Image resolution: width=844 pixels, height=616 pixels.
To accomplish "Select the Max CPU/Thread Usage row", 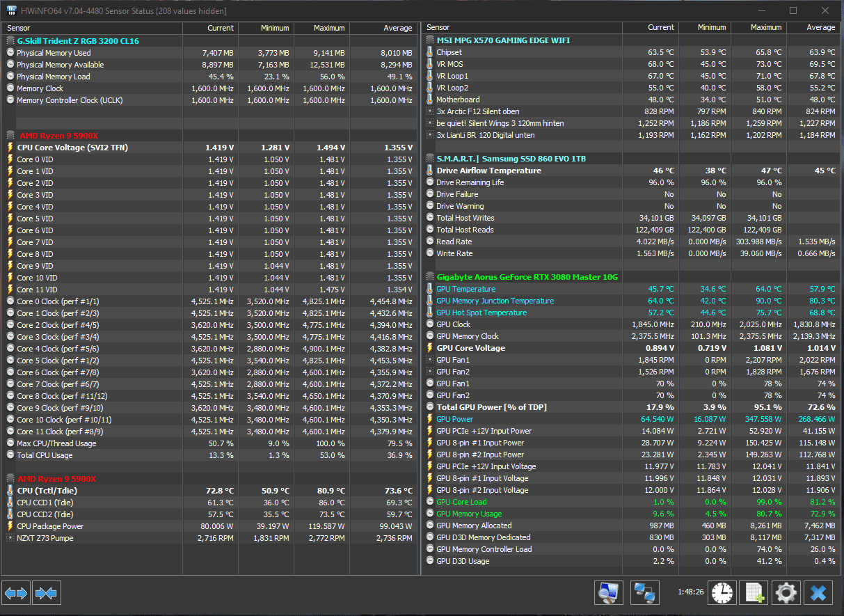I will click(209, 443).
